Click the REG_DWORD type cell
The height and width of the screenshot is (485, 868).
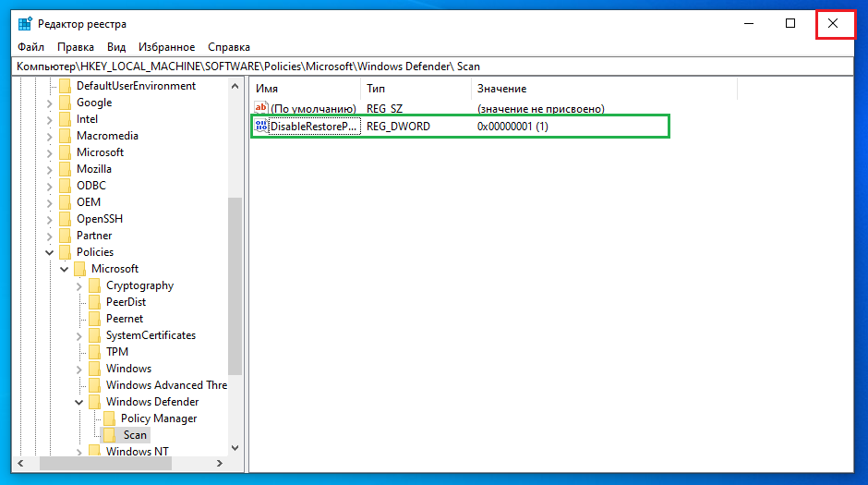(x=398, y=127)
